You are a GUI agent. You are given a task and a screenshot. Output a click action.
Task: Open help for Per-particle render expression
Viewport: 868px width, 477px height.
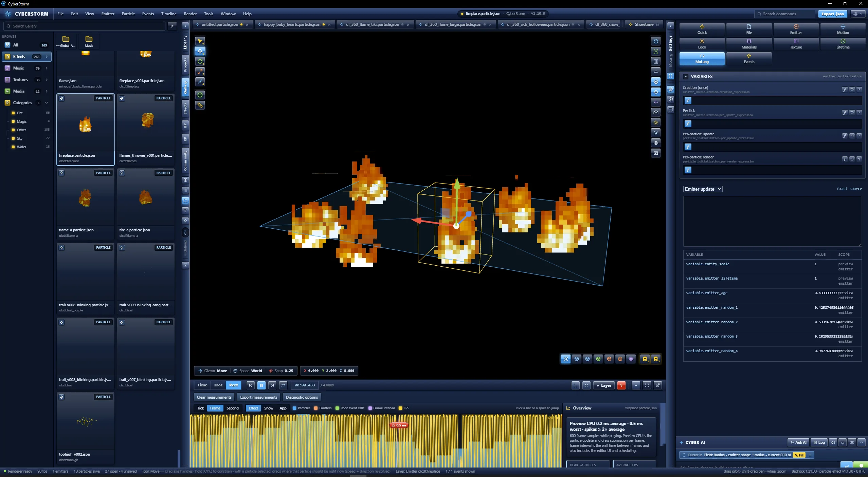[x=859, y=159]
